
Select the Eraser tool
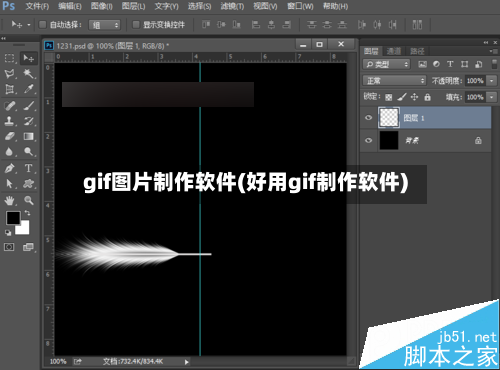point(10,136)
